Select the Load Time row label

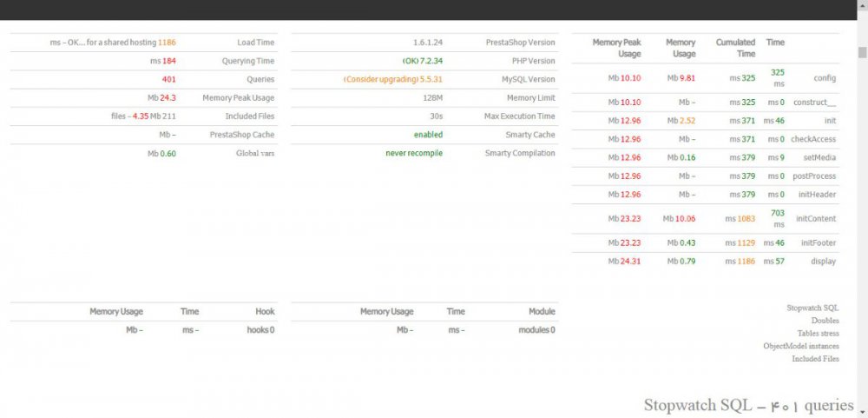pyautogui.click(x=255, y=43)
